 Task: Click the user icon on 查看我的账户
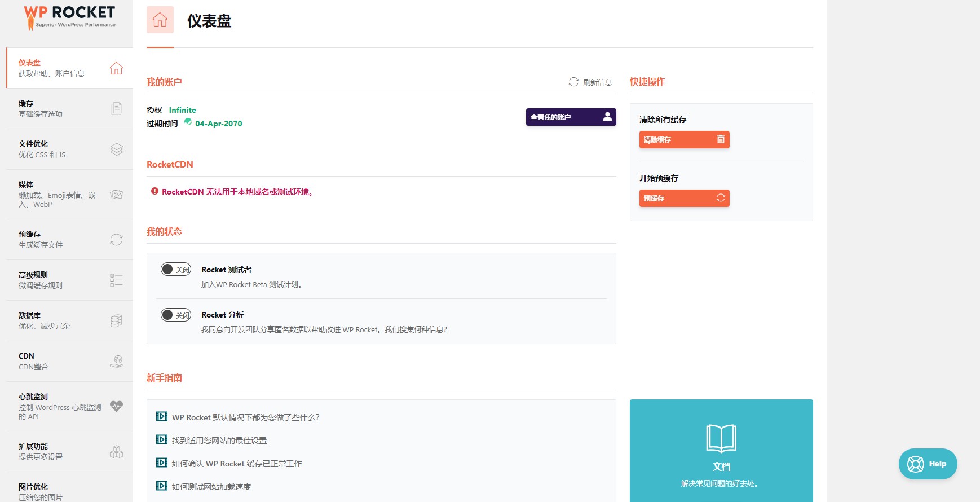coord(607,117)
